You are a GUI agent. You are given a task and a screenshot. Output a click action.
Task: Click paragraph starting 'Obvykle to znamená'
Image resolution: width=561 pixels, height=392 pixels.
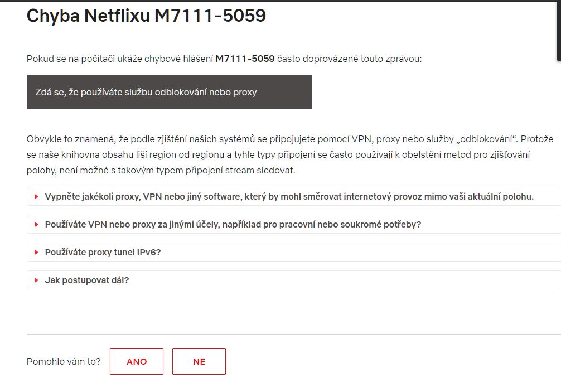coord(290,154)
